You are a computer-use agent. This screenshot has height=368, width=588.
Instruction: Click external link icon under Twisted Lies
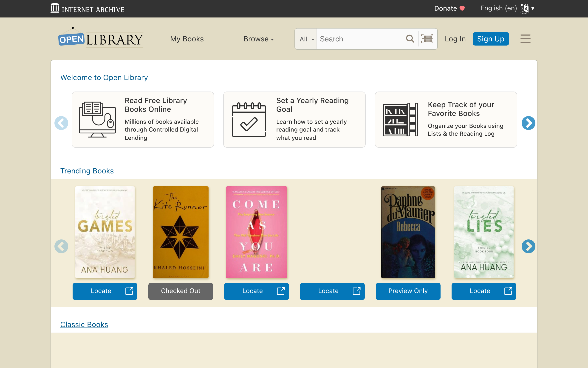(508, 291)
